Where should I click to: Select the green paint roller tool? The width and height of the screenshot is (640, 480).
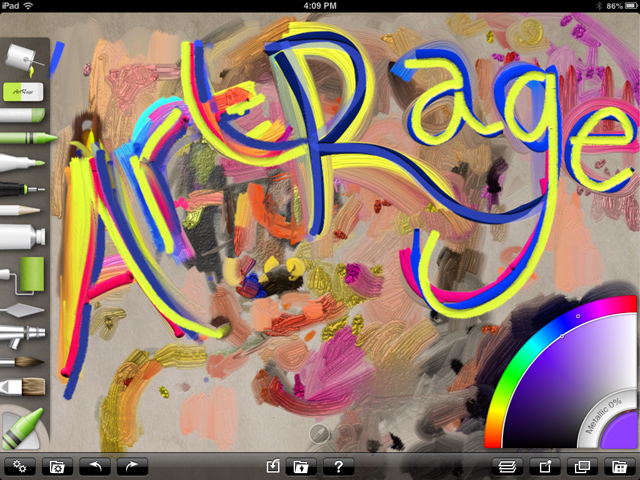pos(22,276)
